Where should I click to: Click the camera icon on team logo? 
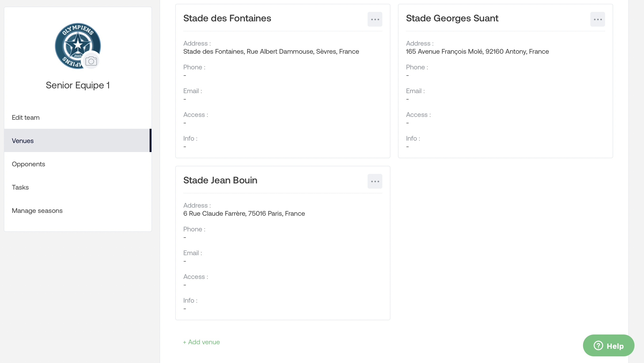pos(91,61)
